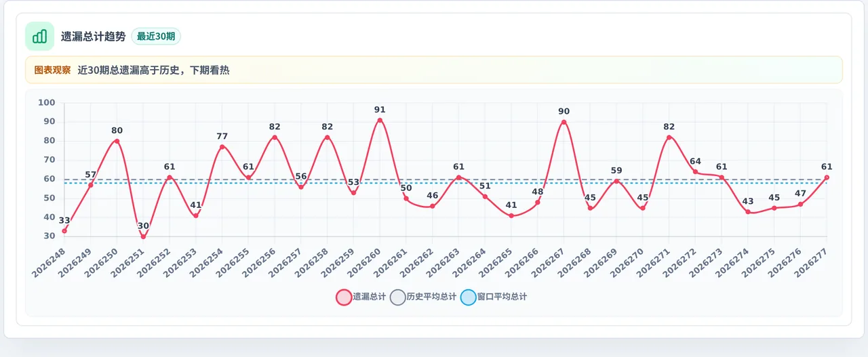Select the data point for period 2026256
This screenshot has width=868, height=357.
pos(275,138)
